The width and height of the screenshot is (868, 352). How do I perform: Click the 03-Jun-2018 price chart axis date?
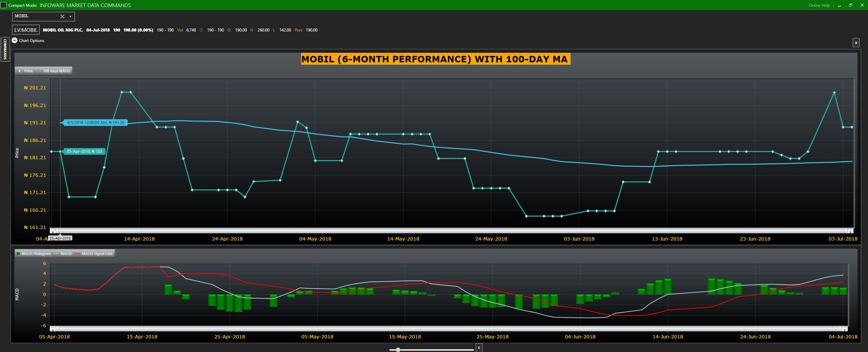(x=579, y=239)
